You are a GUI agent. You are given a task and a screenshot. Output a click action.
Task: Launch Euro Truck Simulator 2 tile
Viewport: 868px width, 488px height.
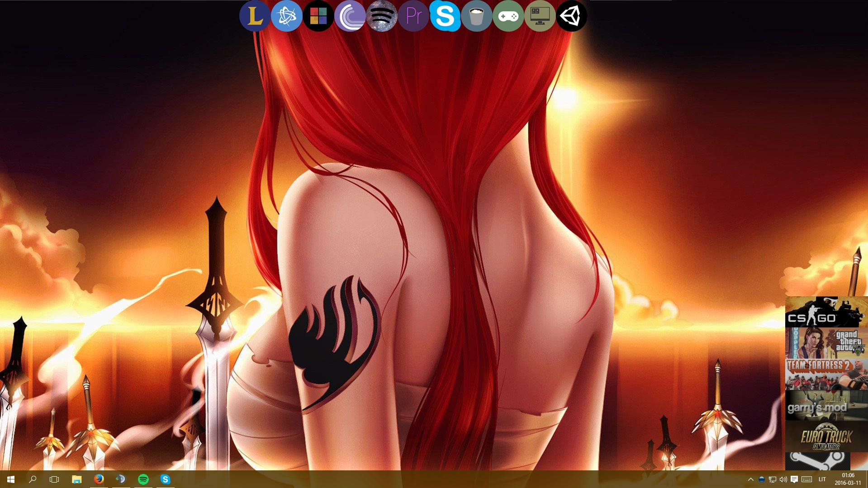tap(826, 437)
